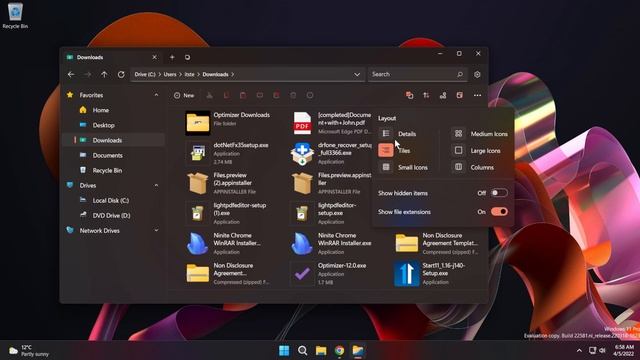Click the toolbar icon left of three dots
The image size is (640, 360).
pyautogui.click(x=460, y=95)
